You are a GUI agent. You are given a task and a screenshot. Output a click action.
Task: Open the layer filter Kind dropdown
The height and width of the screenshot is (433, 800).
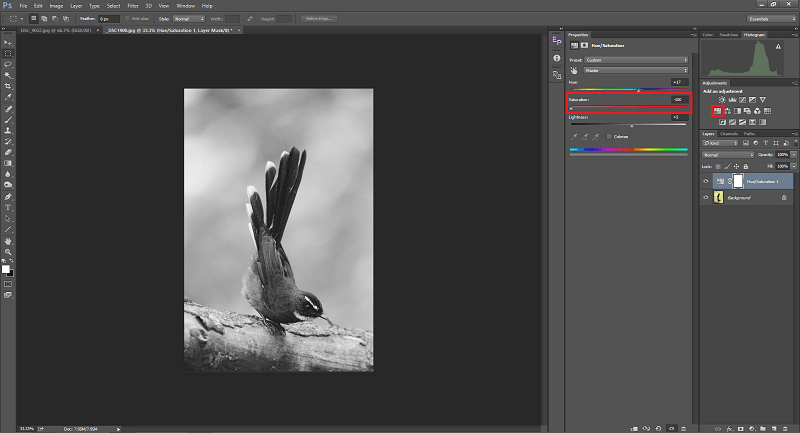click(720, 143)
